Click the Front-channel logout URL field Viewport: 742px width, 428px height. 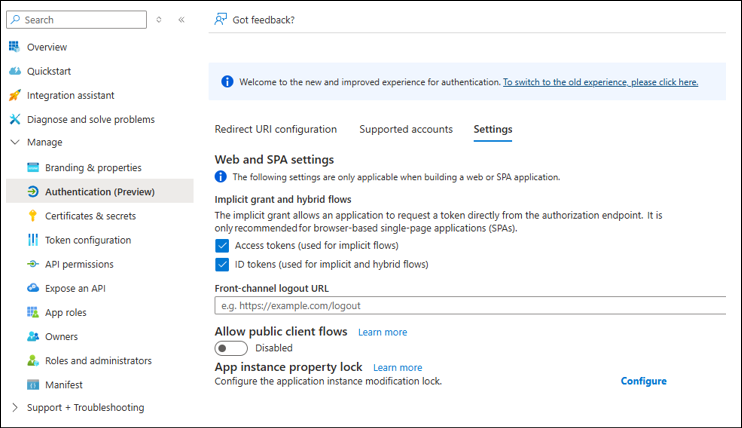click(x=470, y=305)
